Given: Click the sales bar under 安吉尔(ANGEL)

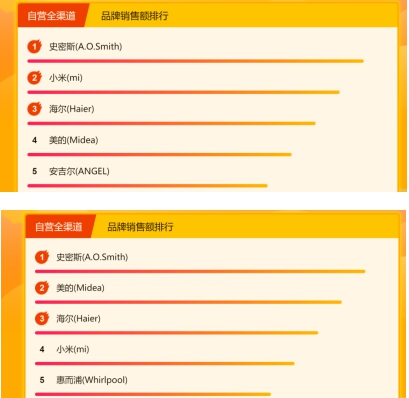Looking at the screenshot, I should (x=147, y=186).
